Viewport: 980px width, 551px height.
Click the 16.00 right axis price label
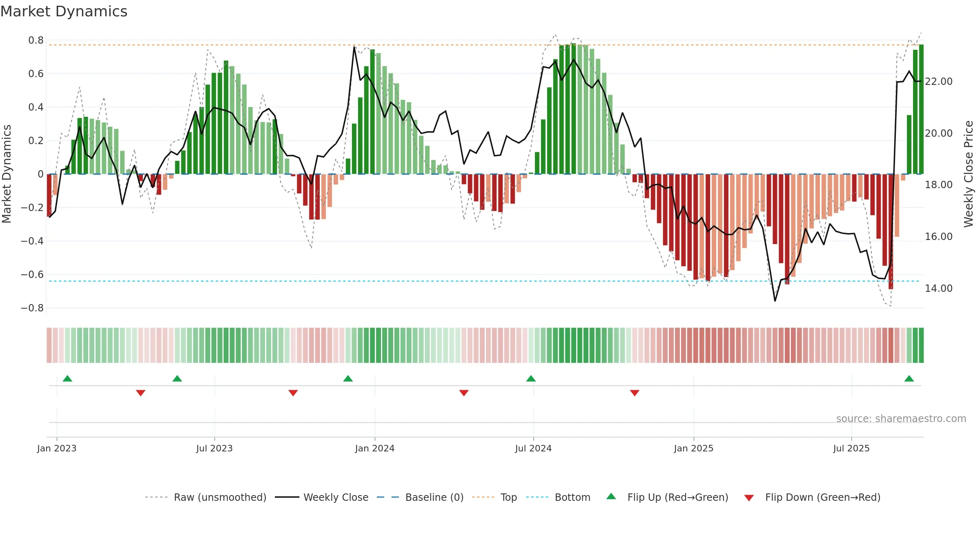(x=939, y=237)
